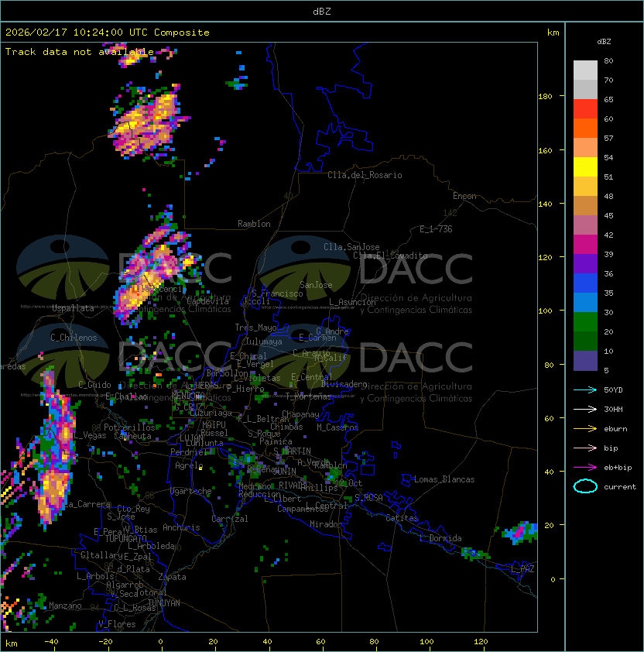Click the '180' tick on right km axis

pos(545,97)
